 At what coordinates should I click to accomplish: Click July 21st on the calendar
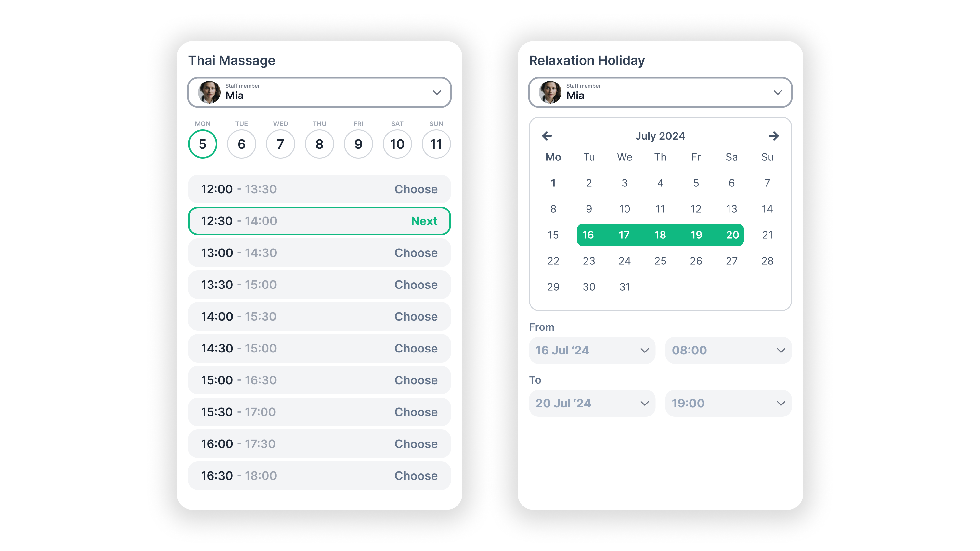(767, 235)
